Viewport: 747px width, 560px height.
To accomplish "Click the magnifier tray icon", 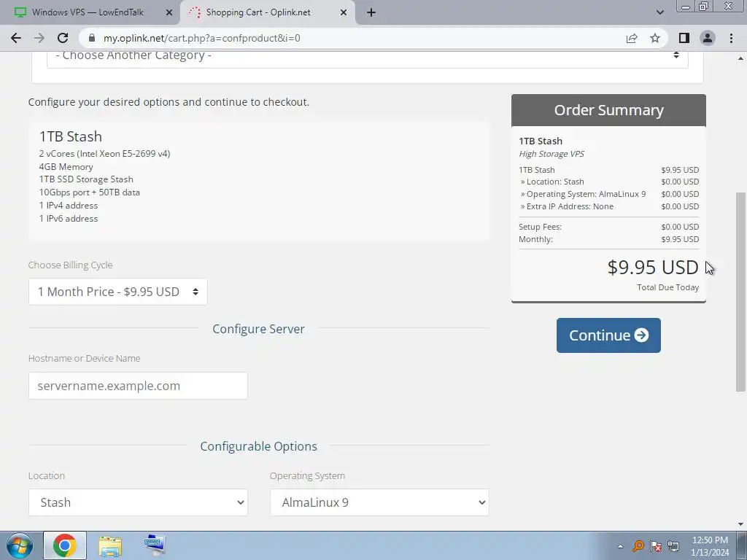I will tap(638, 546).
